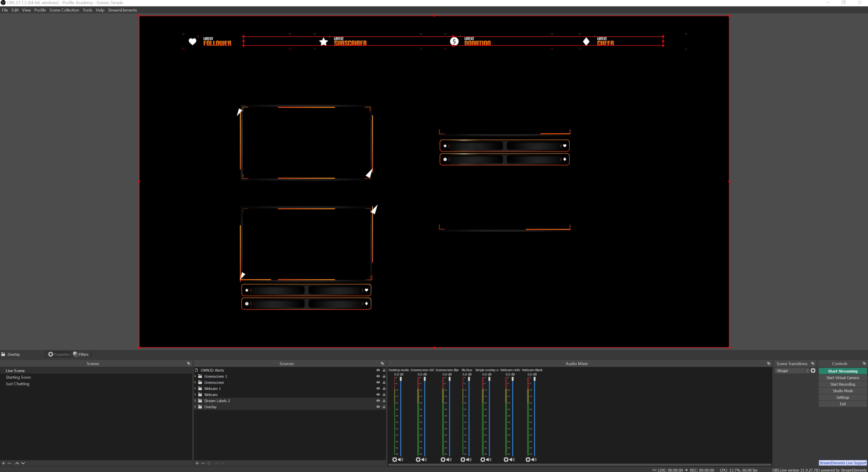Screen dimensions: 868x472
Task: Click the Tools menu item
Action: [87, 10]
